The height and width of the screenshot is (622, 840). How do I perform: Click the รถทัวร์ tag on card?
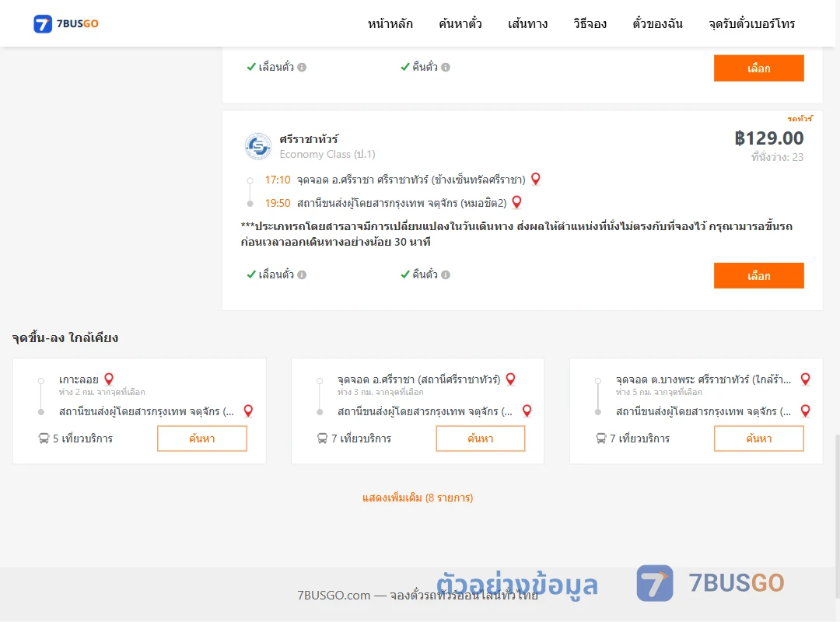800,118
